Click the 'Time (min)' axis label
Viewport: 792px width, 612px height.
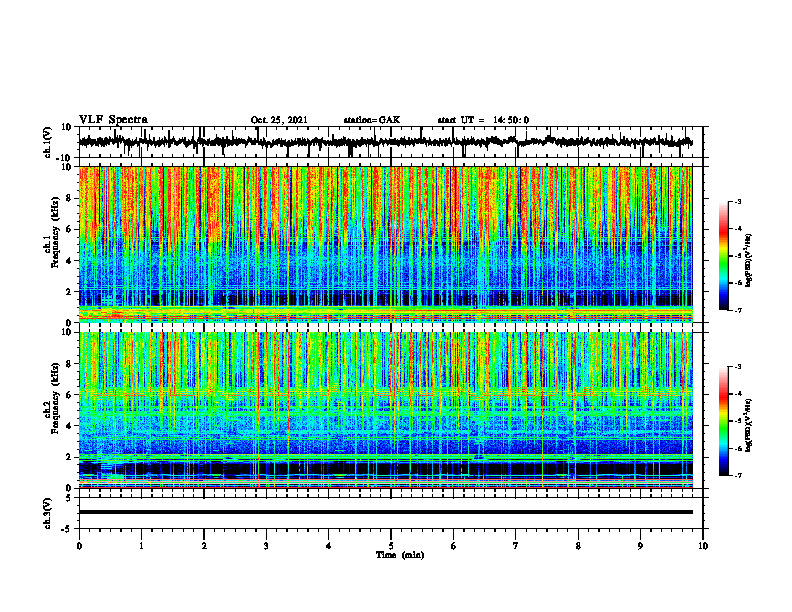(x=400, y=555)
